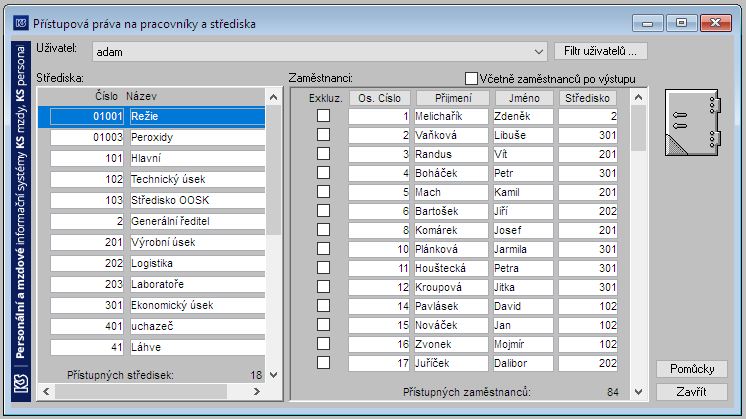This screenshot has width=746, height=419.
Task: Click the Zavřít button
Action: point(692,392)
